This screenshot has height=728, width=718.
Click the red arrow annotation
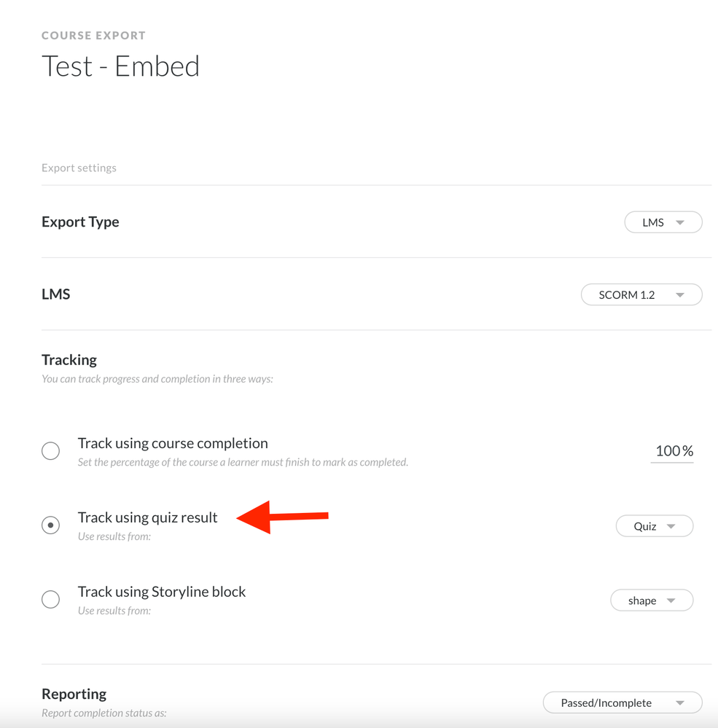(x=283, y=517)
